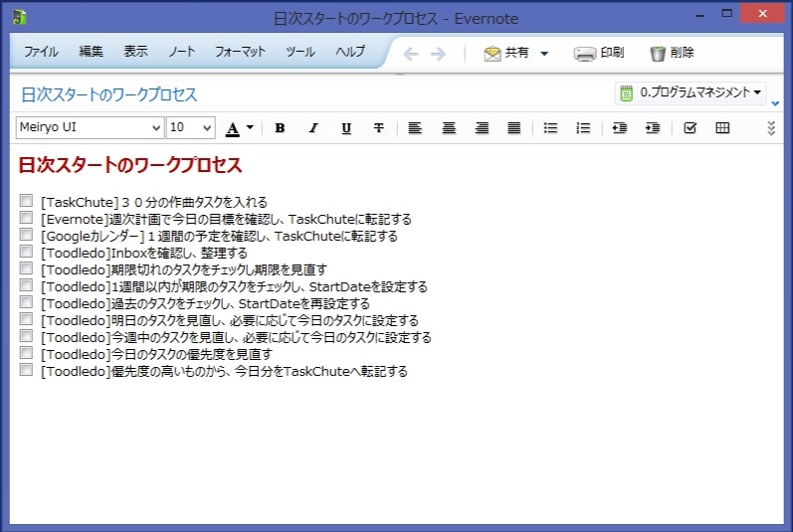Toggle underline formatting
Screen dimensions: 793x532
pos(345,127)
